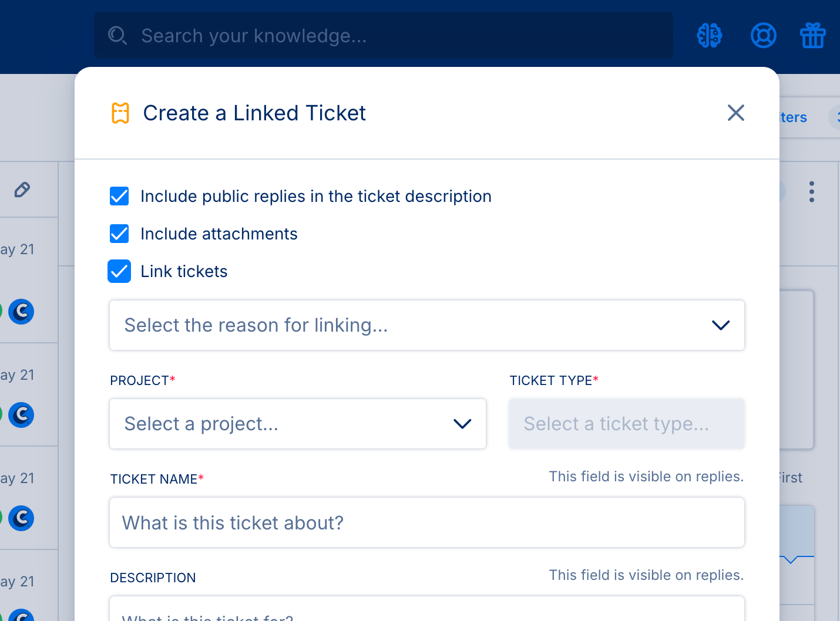Click the Search your knowledge box

tap(384, 36)
